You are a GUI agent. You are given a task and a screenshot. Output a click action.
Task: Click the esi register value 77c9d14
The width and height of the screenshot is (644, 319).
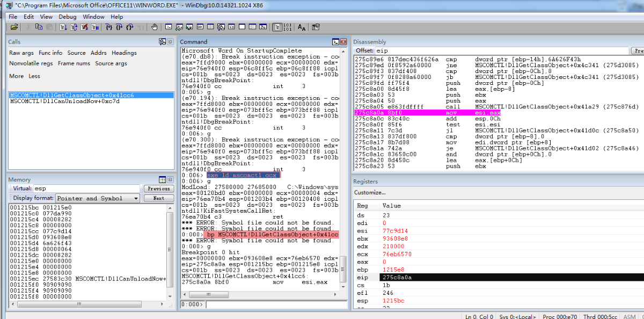click(396, 230)
